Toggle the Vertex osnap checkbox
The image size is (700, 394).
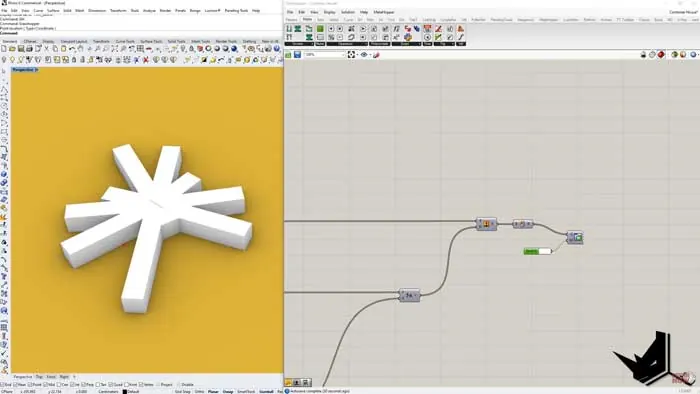click(141, 385)
